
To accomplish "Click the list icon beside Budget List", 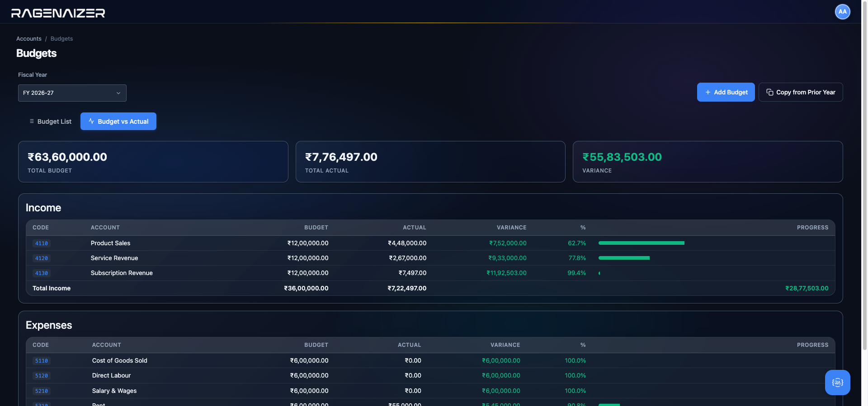I will 32,121.
